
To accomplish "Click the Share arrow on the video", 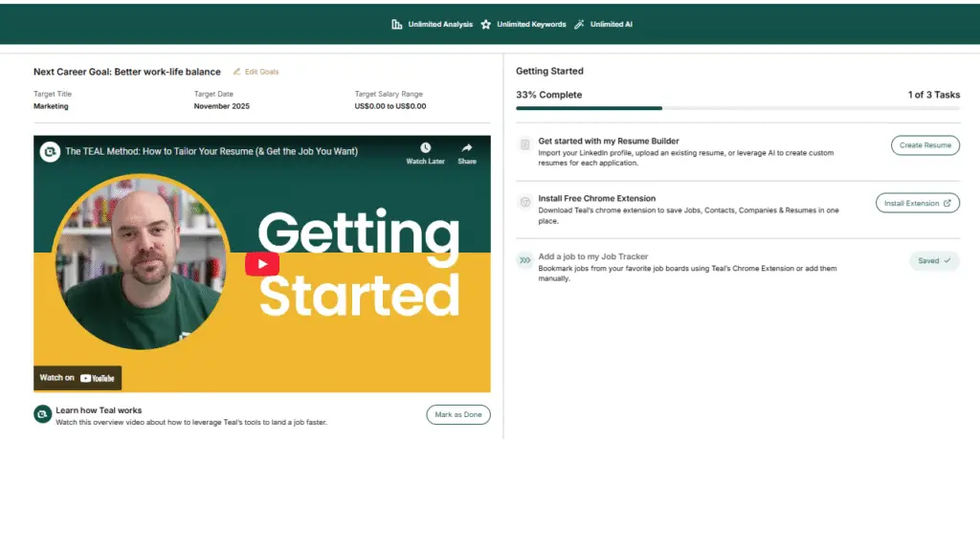I will point(467,148).
